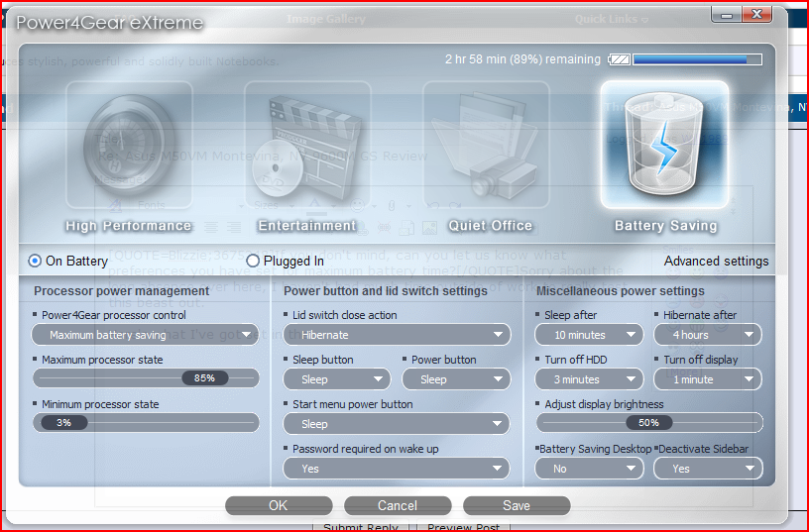The height and width of the screenshot is (532, 809).
Task: Click the OK button
Action: 279,505
